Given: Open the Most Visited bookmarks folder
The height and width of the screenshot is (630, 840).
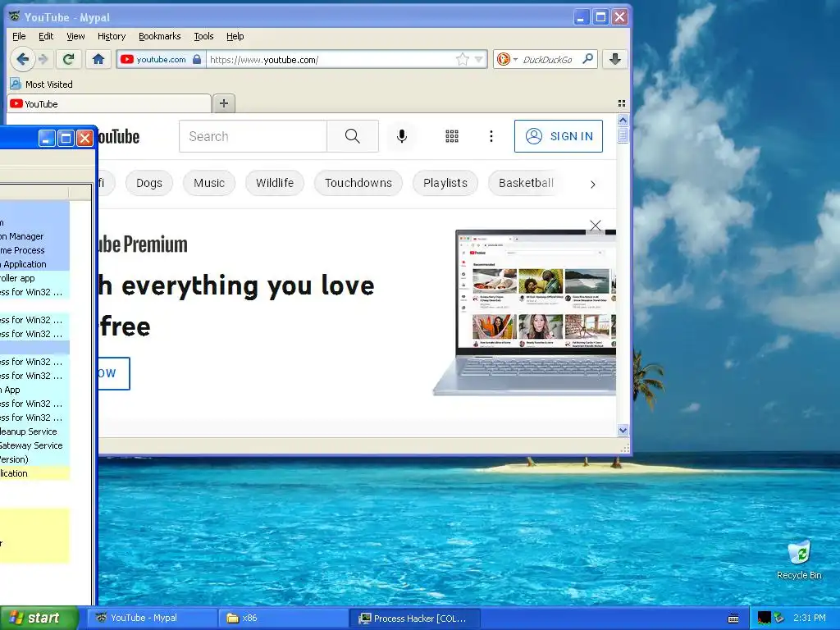Looking at the screenshot, I should tap(41, 84).
